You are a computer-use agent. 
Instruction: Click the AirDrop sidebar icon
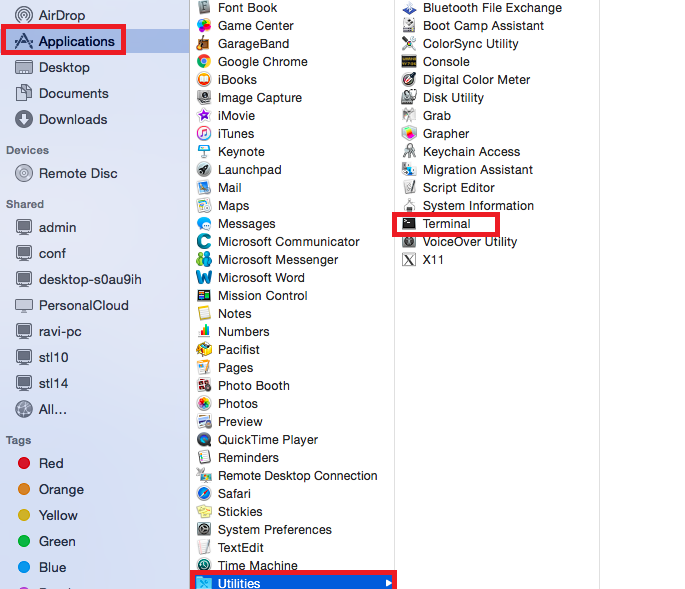(24, 15)
